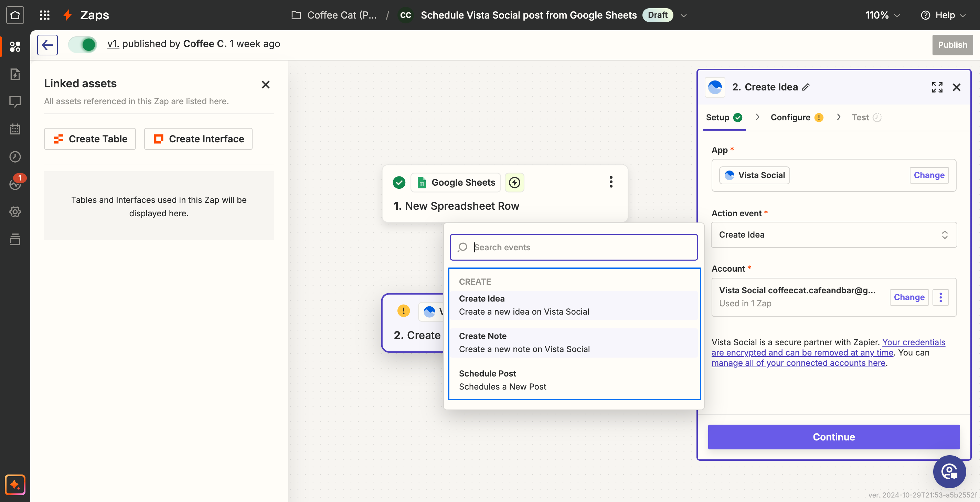Focus the Search events field
Viewport: 980px width, 502px height.
[573, 247]
